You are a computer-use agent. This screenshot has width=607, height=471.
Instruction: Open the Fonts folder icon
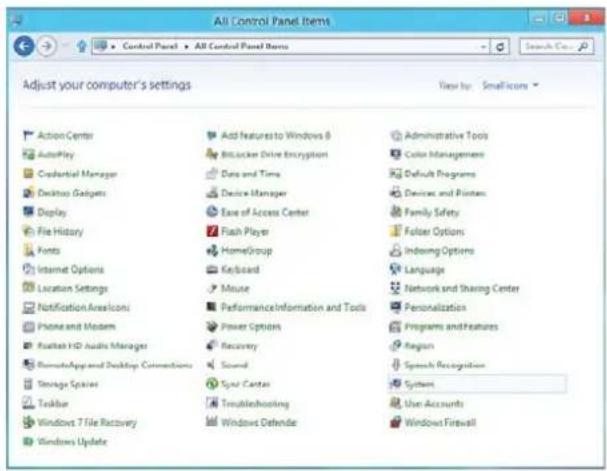click(28, 250)
